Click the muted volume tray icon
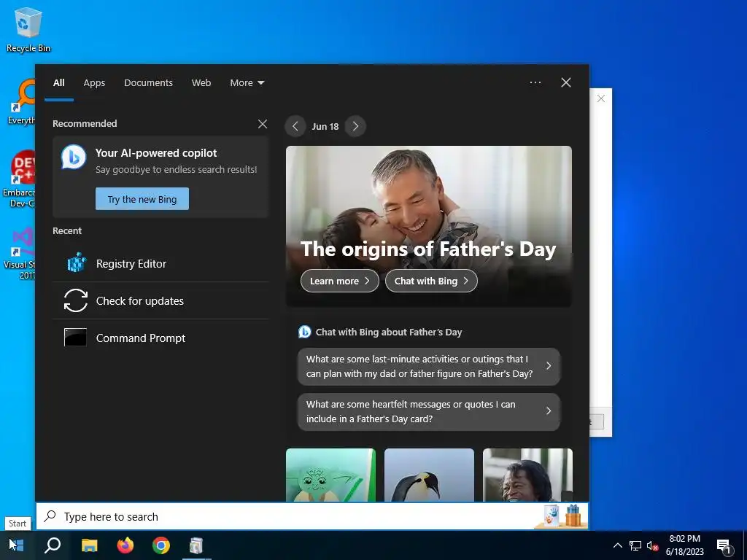 (652, 545)
